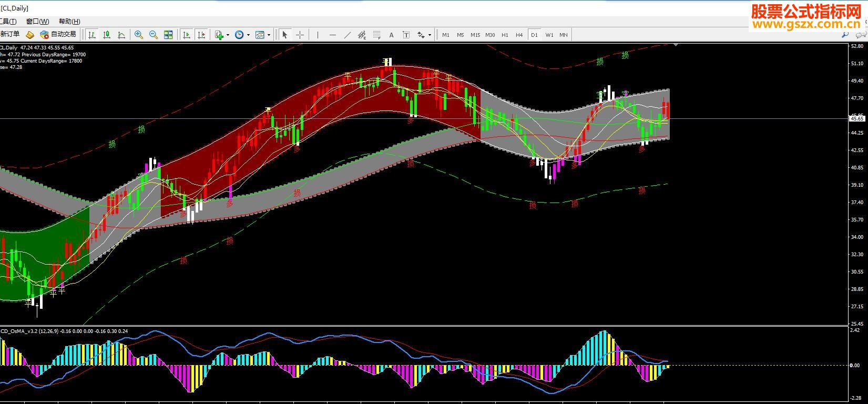Screen dimensions: 868x404
Task: Toggle chart shift from right border
Action: coord(201,35)
